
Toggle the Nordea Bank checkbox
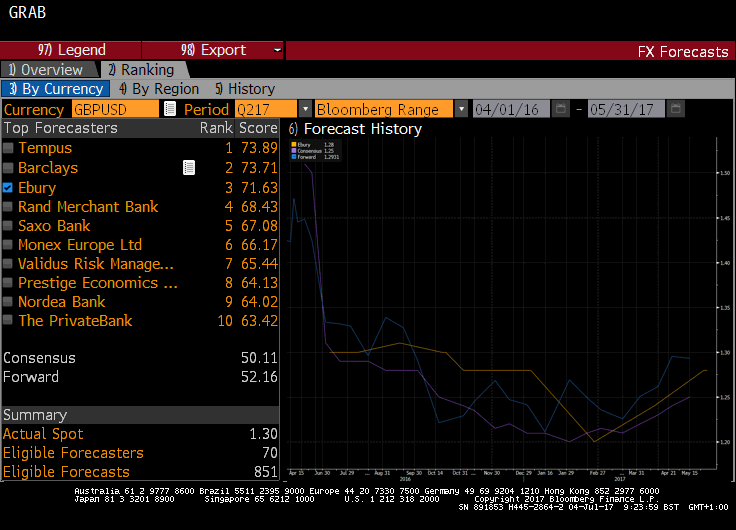click(x=8, y=301)
